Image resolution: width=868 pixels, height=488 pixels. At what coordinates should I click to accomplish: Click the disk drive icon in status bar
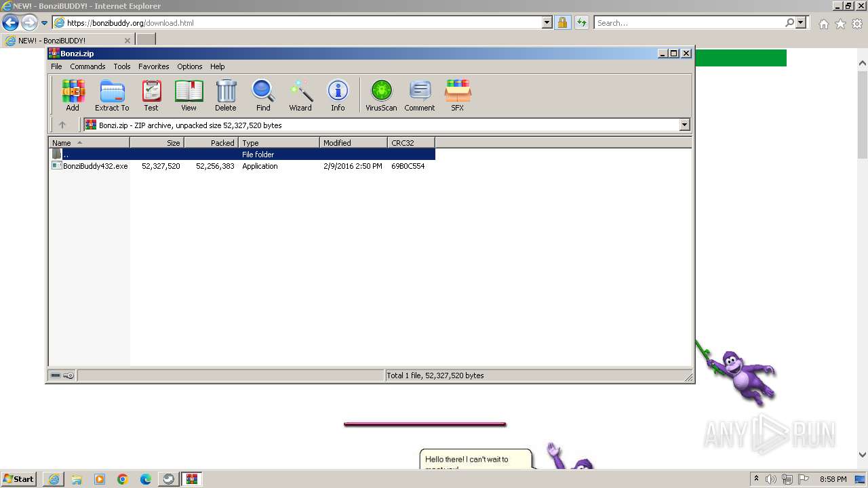pyautogui.click(x=56, y=375)
